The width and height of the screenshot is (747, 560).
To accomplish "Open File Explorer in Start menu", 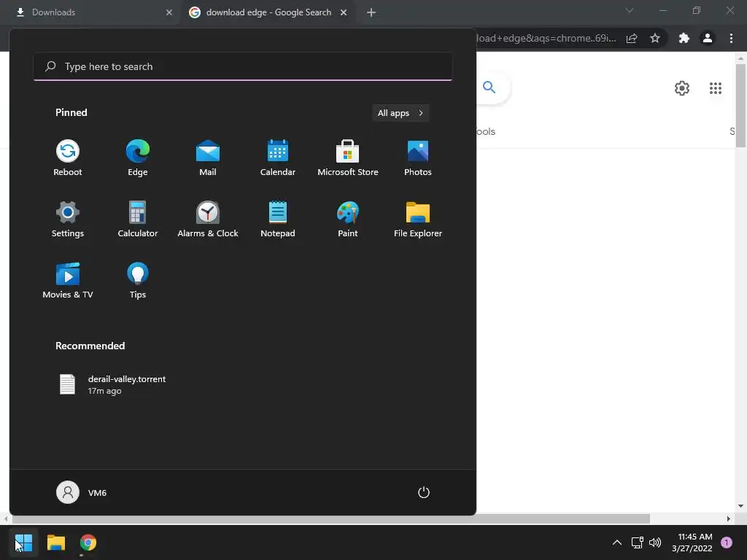I will 418,220.
